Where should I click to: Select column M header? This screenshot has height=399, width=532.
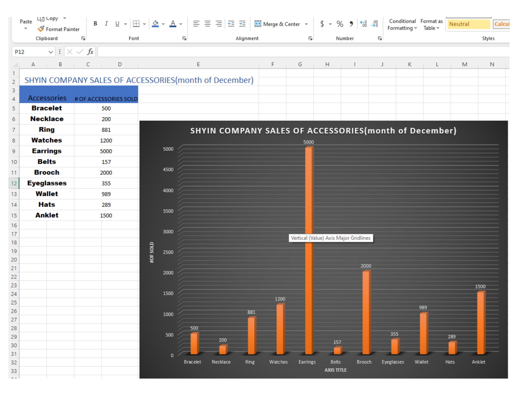(464, 64)
